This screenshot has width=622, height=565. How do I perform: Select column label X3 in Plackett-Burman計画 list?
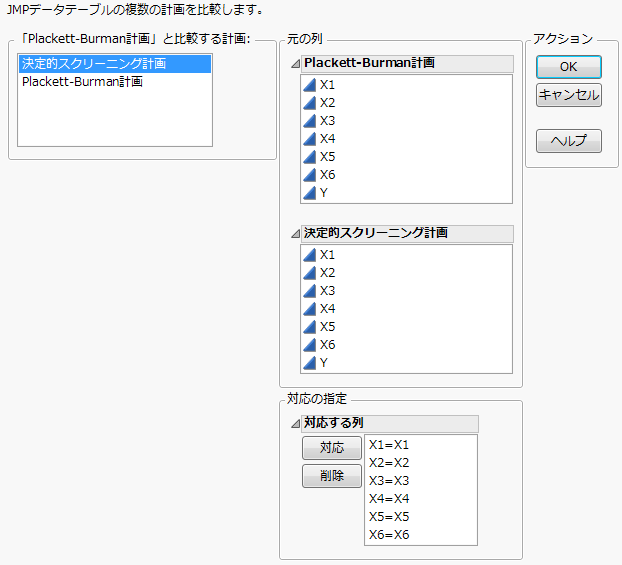point(328,121)
